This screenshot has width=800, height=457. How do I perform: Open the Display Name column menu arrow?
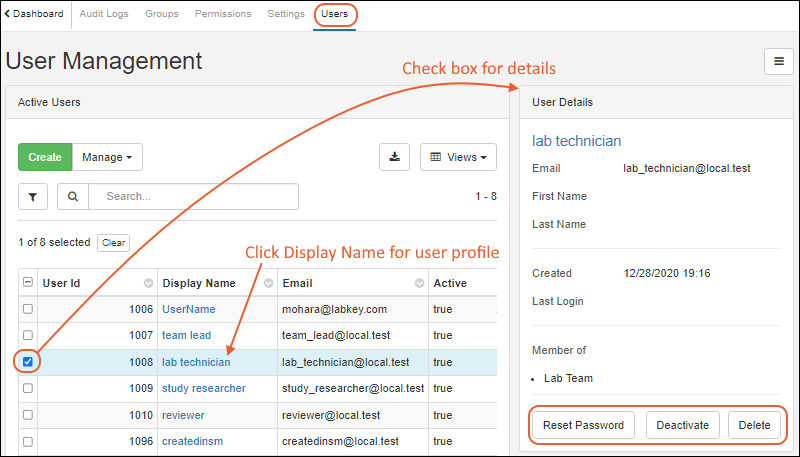pyautogui.click(x=269, y=283)
